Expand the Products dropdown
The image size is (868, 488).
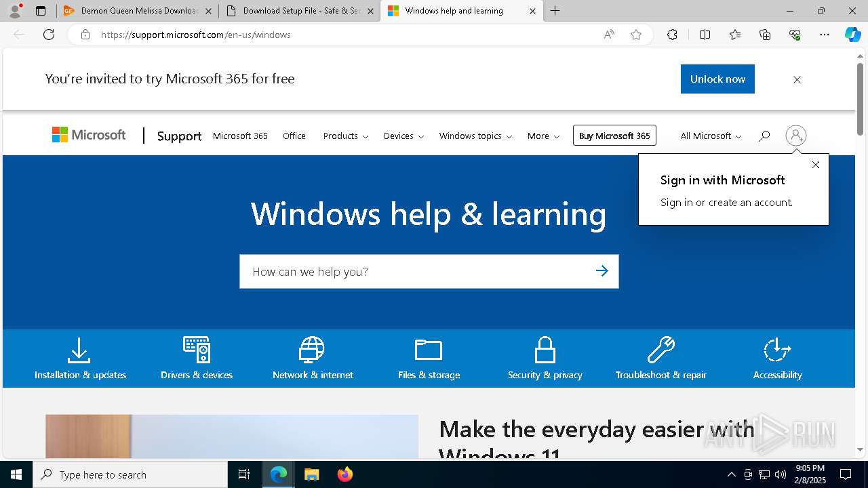click(346, 136)
